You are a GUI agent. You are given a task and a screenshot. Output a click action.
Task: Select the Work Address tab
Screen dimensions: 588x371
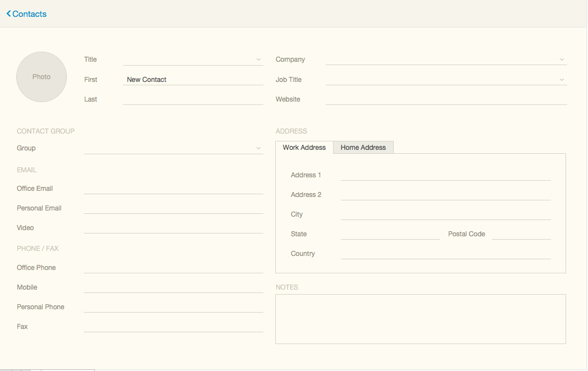304,147
